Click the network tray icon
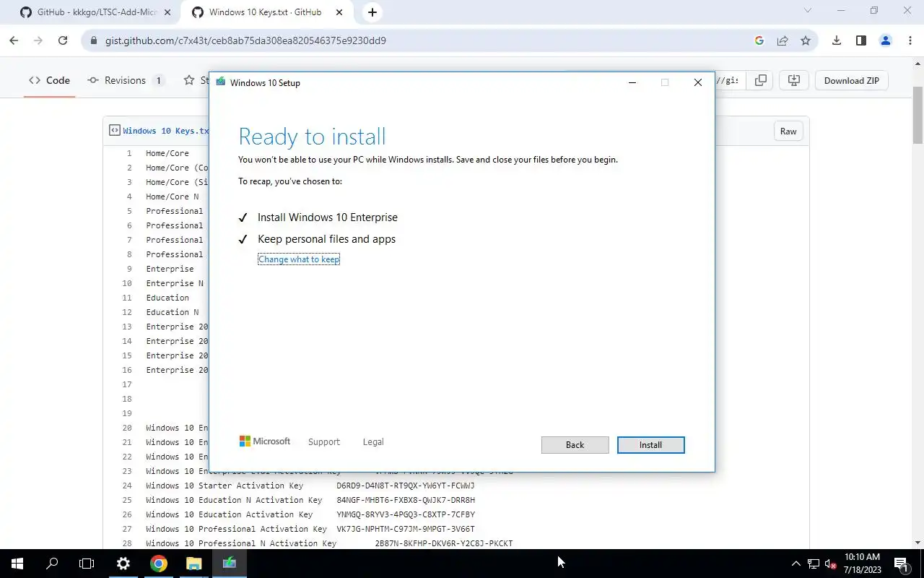This screenshot has height=578, width=924. point(814,564)
